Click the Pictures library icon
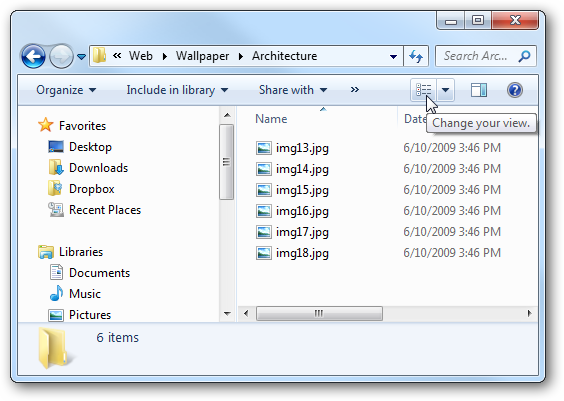Screen dimensions: 564x401 click(56, 315)
